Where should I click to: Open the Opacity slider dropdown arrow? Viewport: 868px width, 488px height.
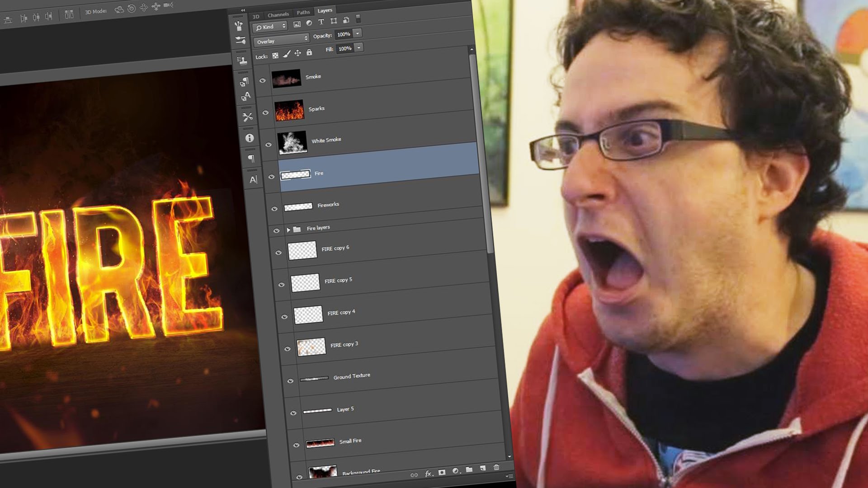click(x=358, y=33)
